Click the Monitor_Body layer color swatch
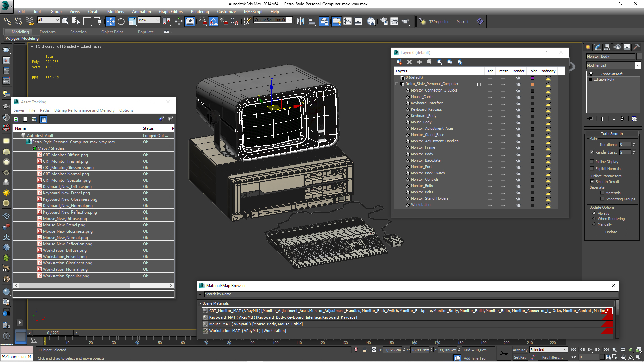 pyautogui.click(x=532, y=154)
